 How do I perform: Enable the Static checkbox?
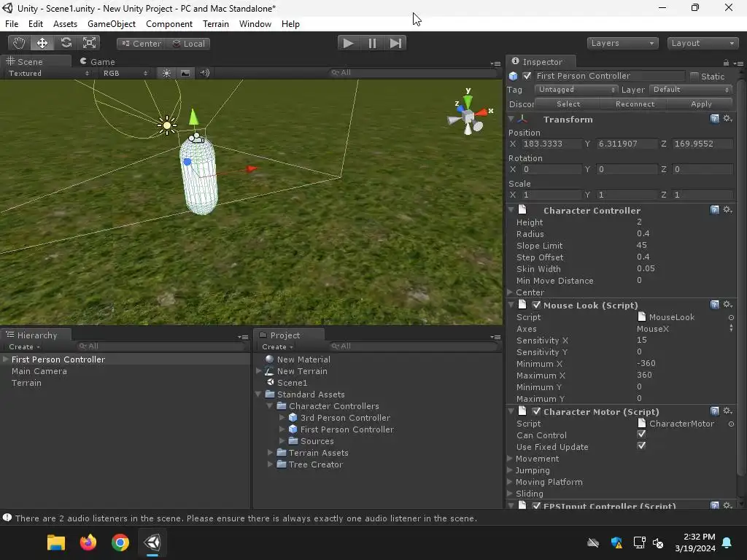coord(694,76)
